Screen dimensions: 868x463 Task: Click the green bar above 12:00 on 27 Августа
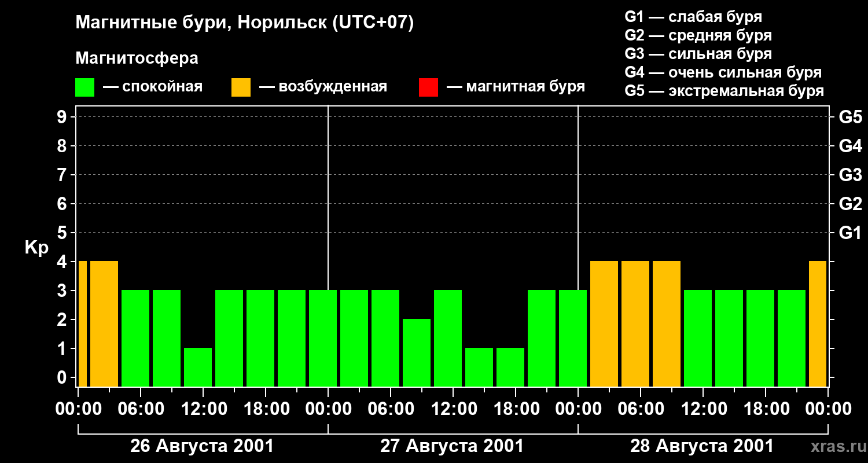[x=448, y=338]
